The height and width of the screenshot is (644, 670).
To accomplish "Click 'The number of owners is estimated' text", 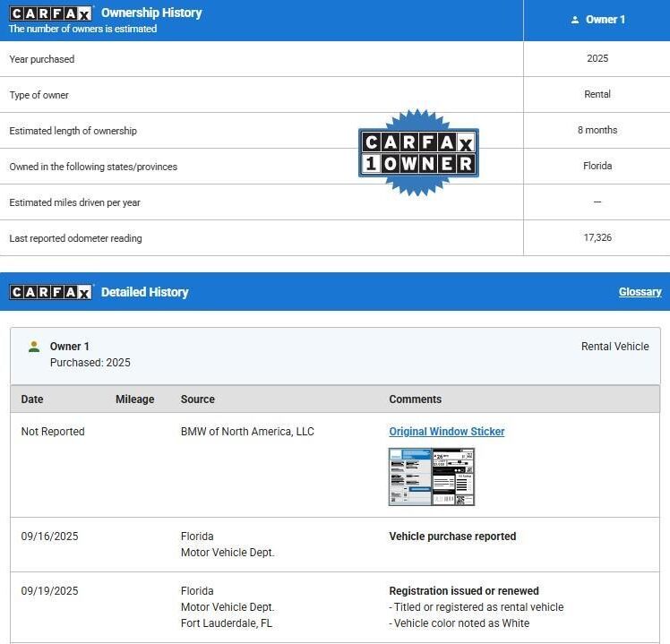I will coord(83,29).
